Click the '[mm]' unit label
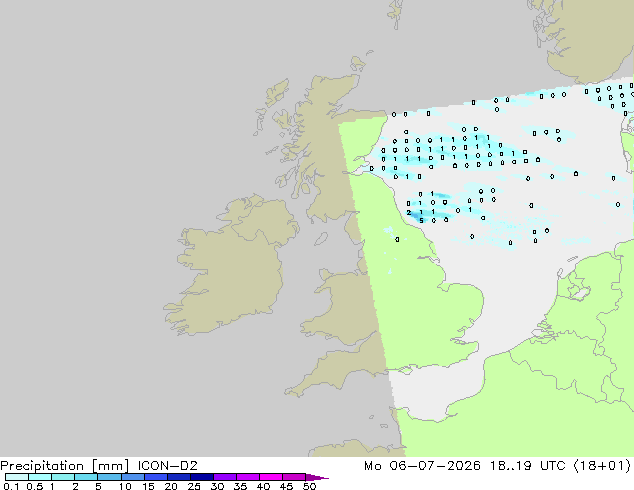The height and width of the screenshot is (490, 634). click(110, 466)
